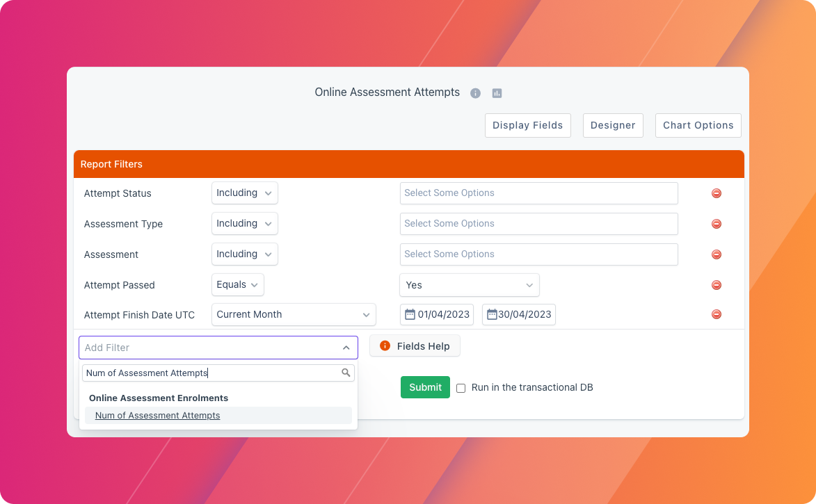Select Num of Assessment Attempts from suggestions

tap(157, 415)
